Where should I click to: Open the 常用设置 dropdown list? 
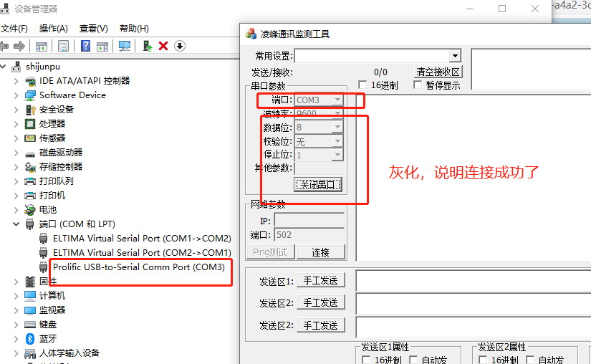click(x=456, y=56)
